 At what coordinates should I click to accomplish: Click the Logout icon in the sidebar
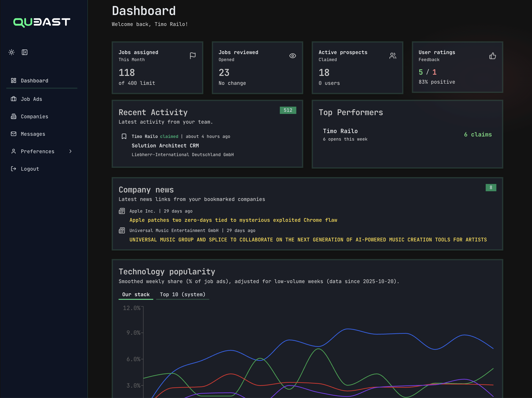coord(14,169)
